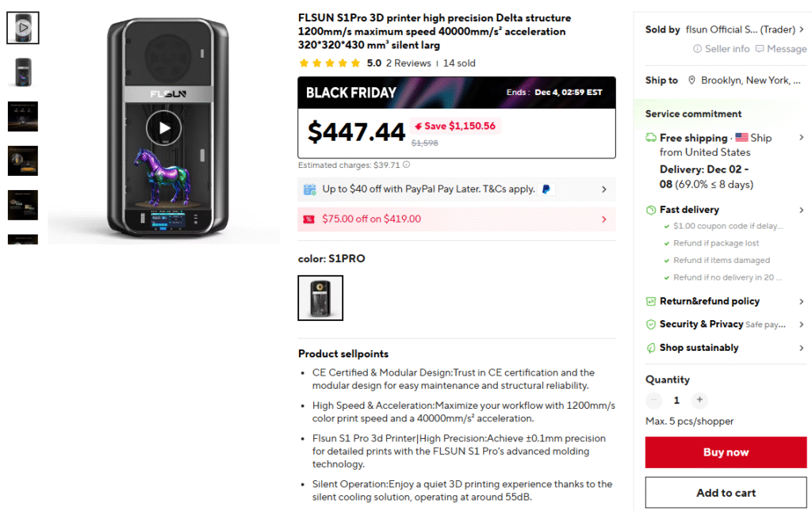The image size is (812, 511).
Task: Increase quantity with the plus button
Action: click(699, 400)
